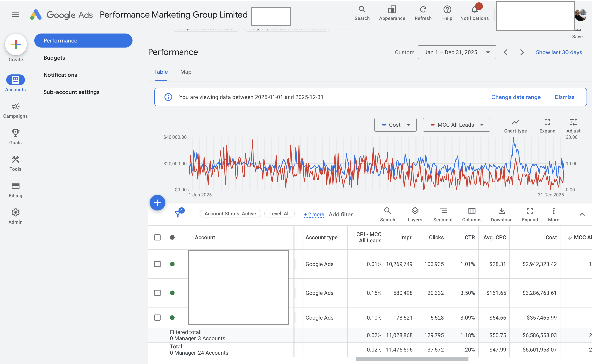592x364 pixels.
Task: Open the Search tool in top bar
Action: click(362, 13)
